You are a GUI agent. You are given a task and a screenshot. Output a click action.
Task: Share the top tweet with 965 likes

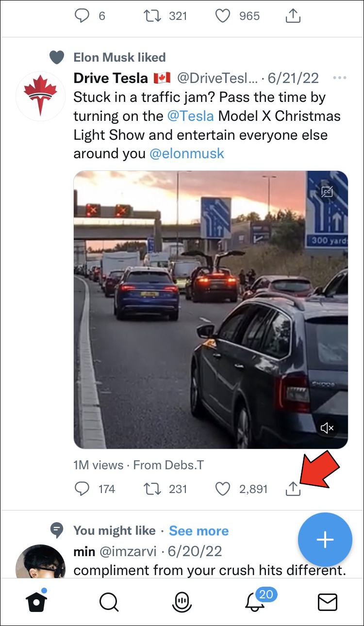coord(293,16)
